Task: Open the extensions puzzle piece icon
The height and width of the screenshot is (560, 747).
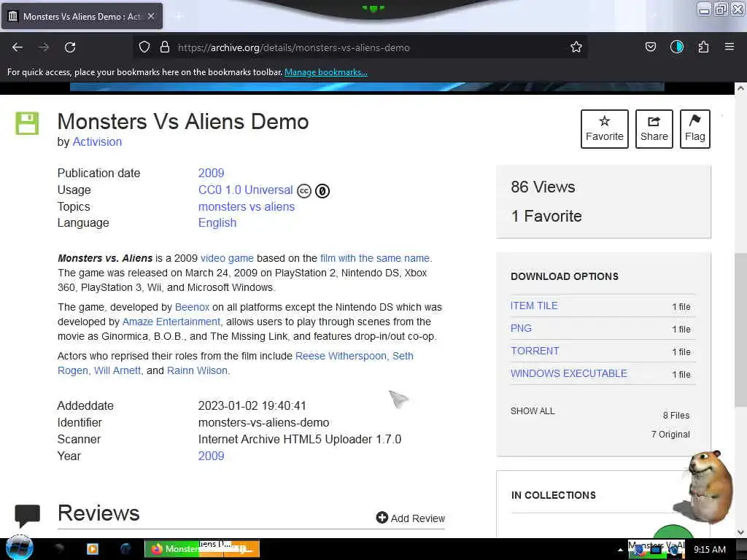Action: [x=703, y=47]
